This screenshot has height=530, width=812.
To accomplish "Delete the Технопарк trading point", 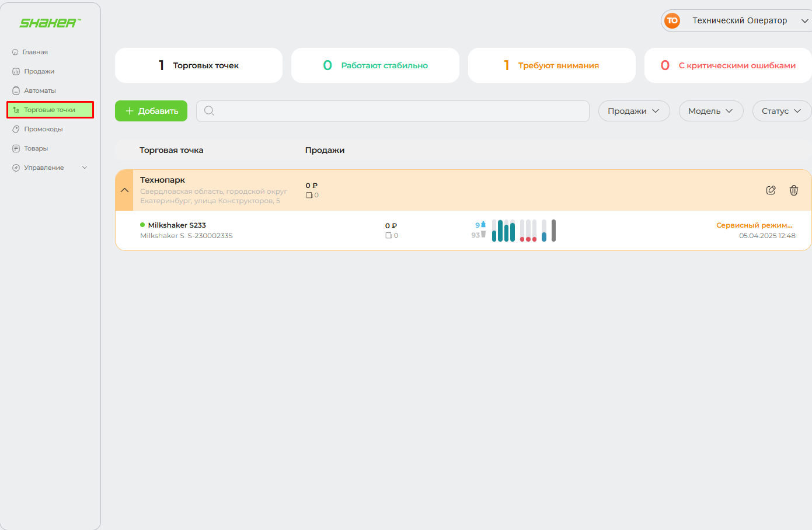I will tap(793, 190).
